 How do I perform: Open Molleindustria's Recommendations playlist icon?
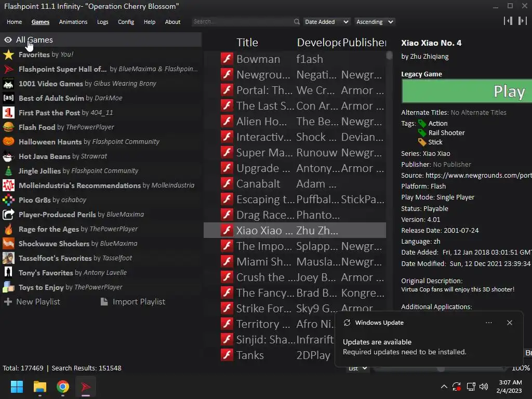tap(8, 185)
